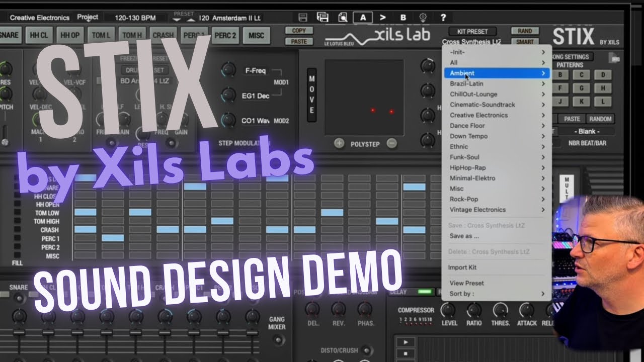Click the save-as double floppy icon
Viewport: 644px width, 362px height.
tap(323, 17)
